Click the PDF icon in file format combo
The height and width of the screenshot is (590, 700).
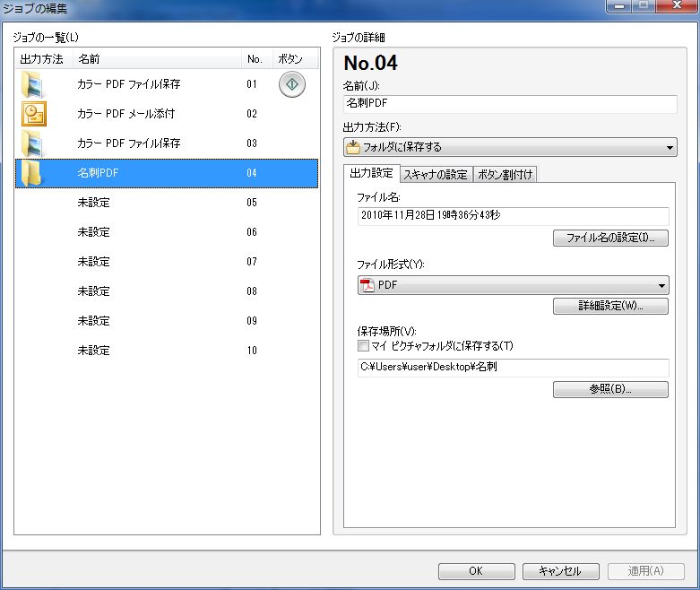click(367, 285)
